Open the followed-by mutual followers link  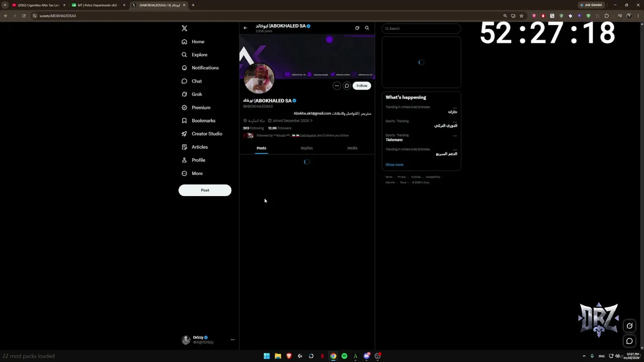302,136
